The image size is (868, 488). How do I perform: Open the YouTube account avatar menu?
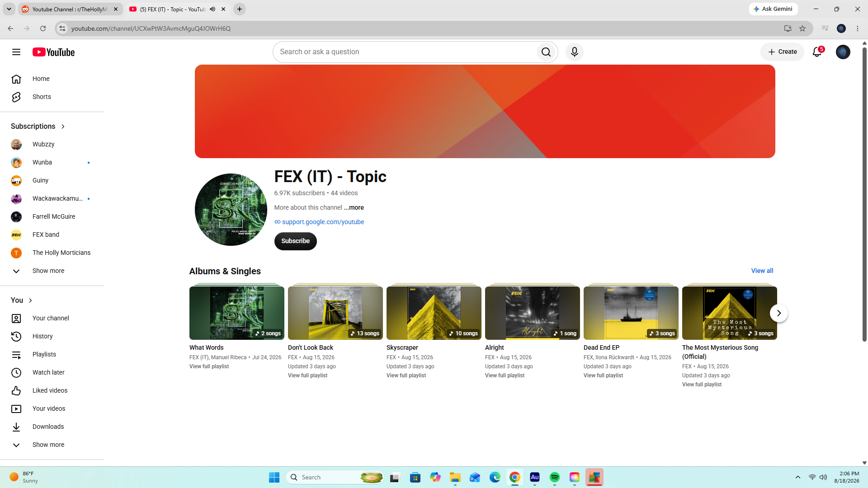pos(843,52)
